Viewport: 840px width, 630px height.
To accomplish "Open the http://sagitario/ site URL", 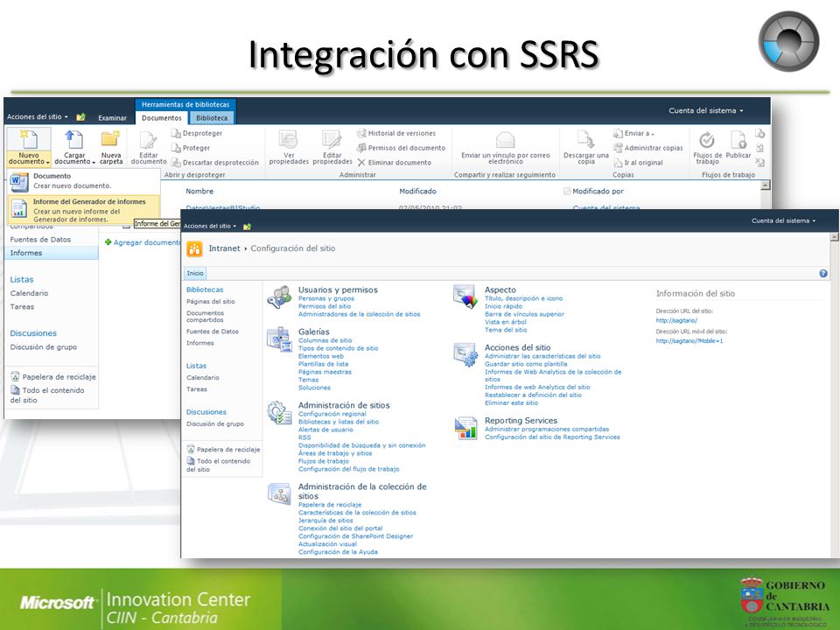I will click(x=676, y=320).
